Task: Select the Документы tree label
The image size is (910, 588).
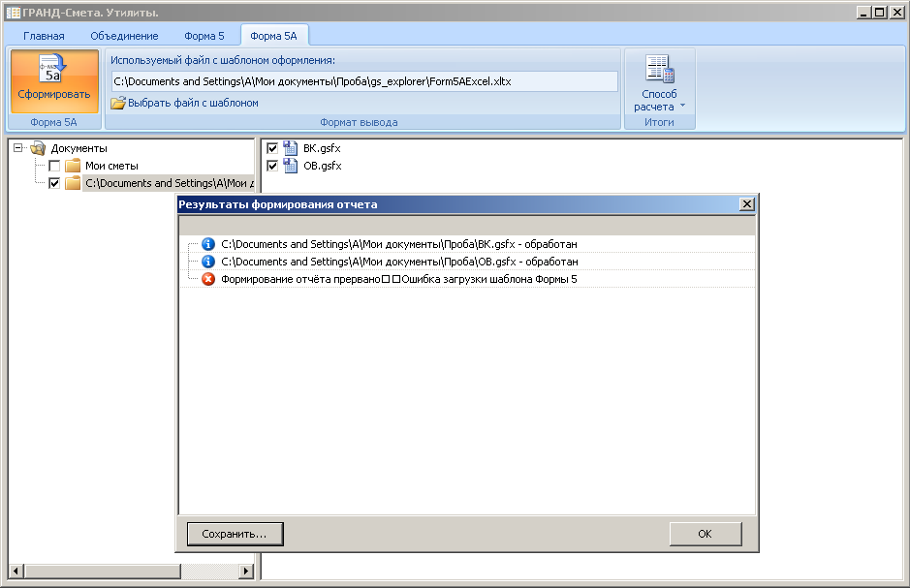Action: coord(78,148)
